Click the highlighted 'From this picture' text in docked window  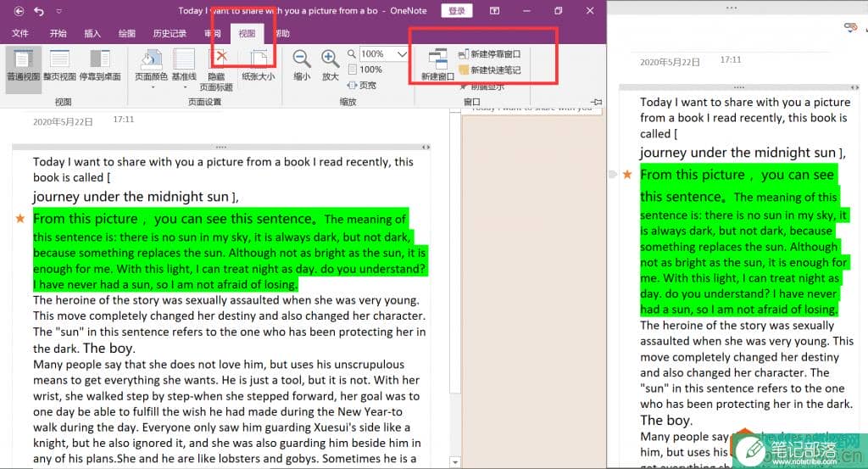pos(693,175)
